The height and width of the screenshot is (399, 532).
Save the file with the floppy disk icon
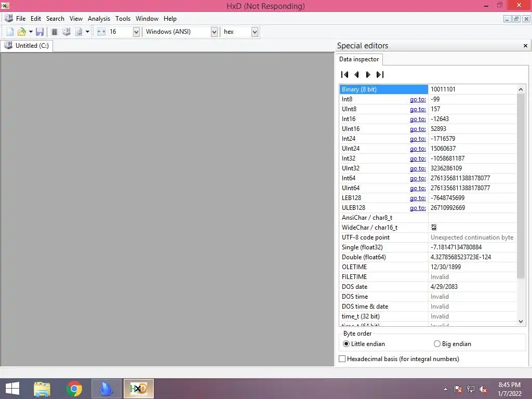(39, 32)
